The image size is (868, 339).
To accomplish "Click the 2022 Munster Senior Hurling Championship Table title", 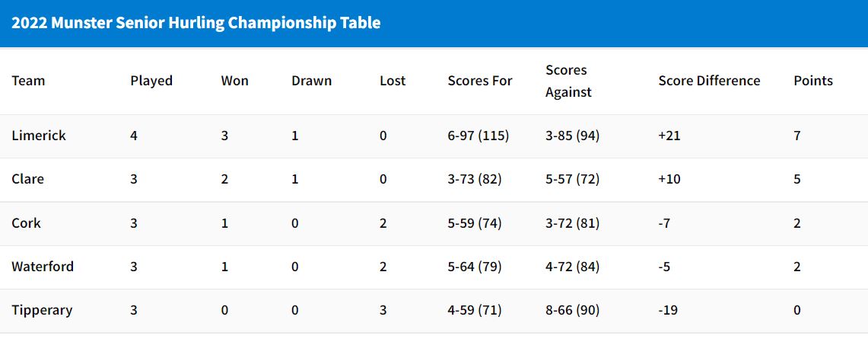I will pos(196,24).
